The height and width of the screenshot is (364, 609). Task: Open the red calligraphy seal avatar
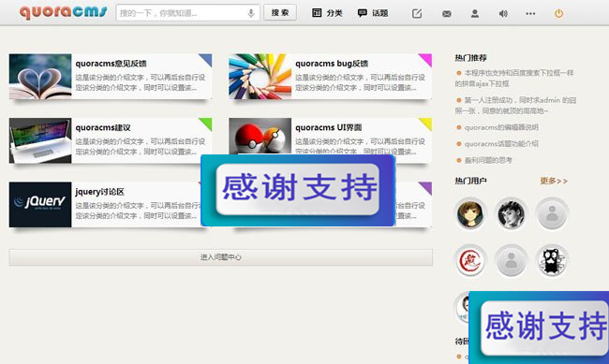point(470,261)
